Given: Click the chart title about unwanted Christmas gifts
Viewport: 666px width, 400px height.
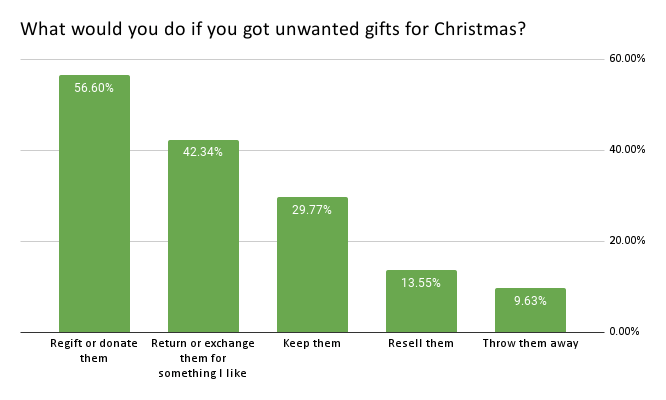Looking at the screenshot, I should [274, 28].
